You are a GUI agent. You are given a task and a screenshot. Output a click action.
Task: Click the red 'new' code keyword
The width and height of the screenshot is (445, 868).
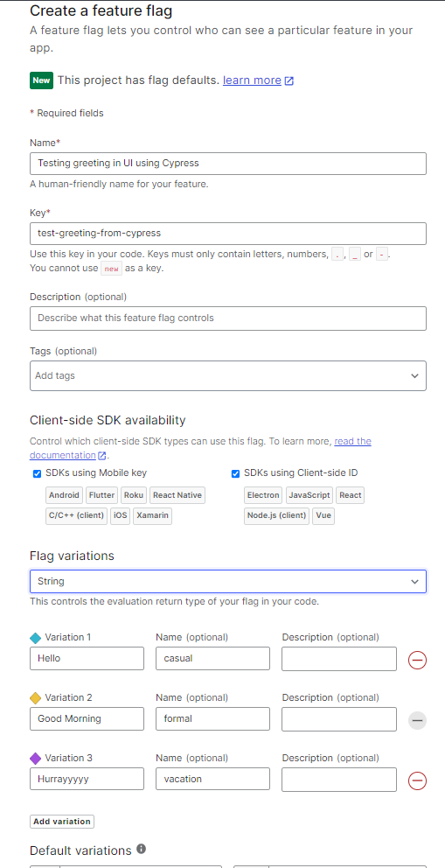[x=111, y=269]
